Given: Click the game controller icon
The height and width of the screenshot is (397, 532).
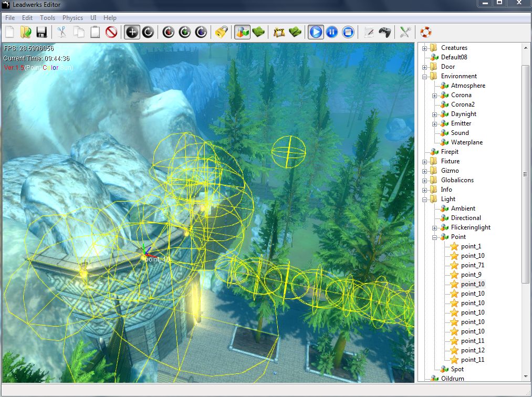Looking at the screenshot, I should (385, 33).
